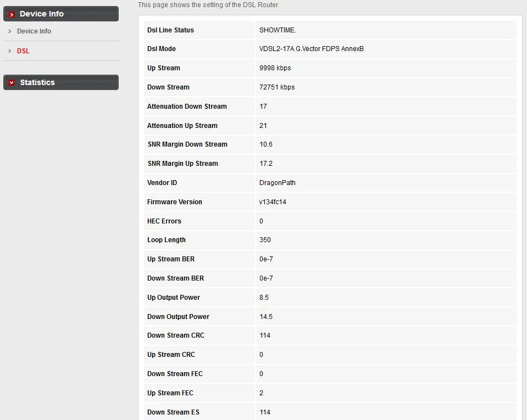Click the DragonPath Vendor ID value
The width and height of the screenshot is (527, 420).
point(277,183)
